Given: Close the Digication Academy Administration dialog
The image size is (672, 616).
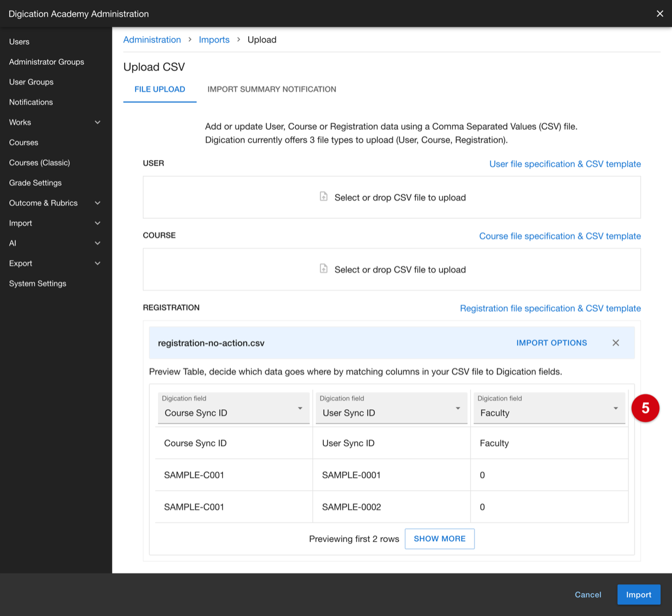Looking at the screenshot, I should [x=659, y=14].
